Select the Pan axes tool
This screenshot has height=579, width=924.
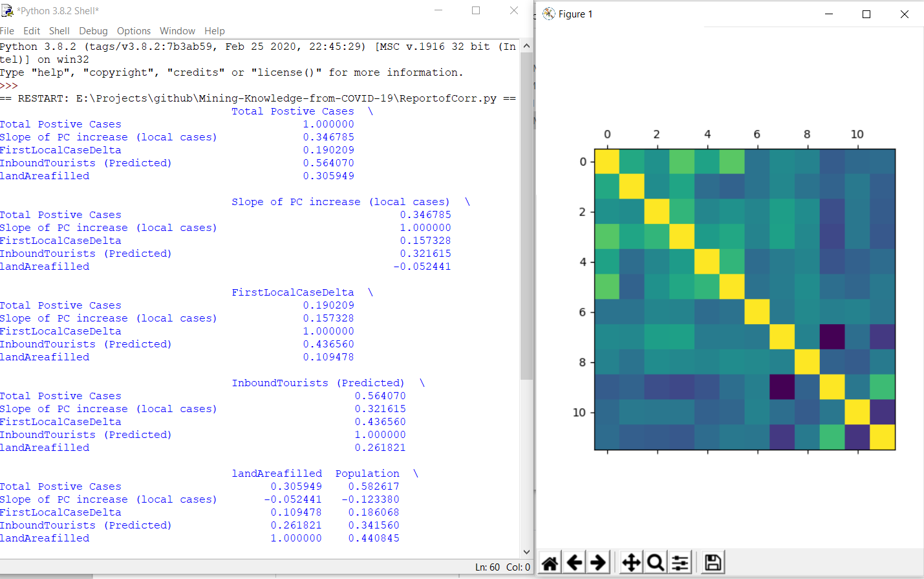[631, 563]
